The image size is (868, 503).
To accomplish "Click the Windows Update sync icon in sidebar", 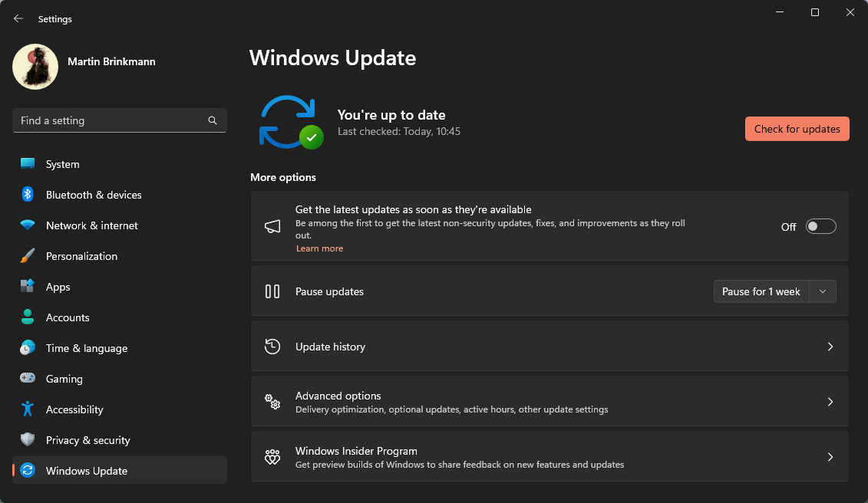I will [x=28, y=470].
